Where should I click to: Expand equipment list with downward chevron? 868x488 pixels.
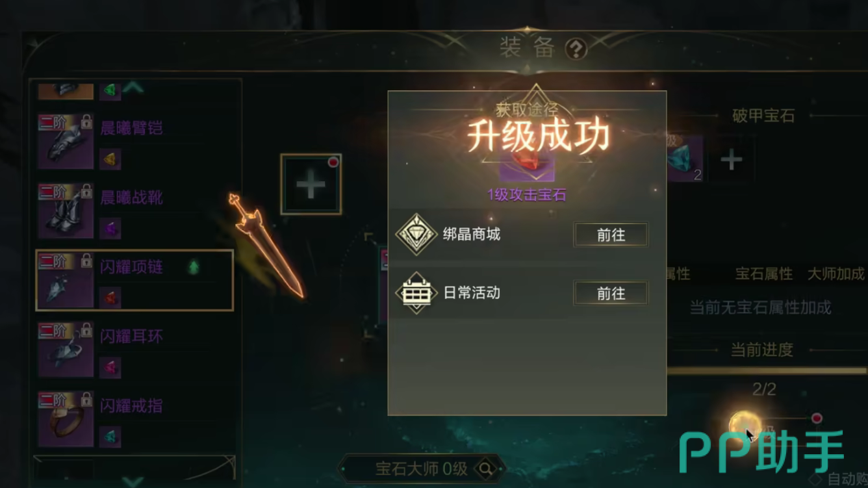click(x=133, y=482)
